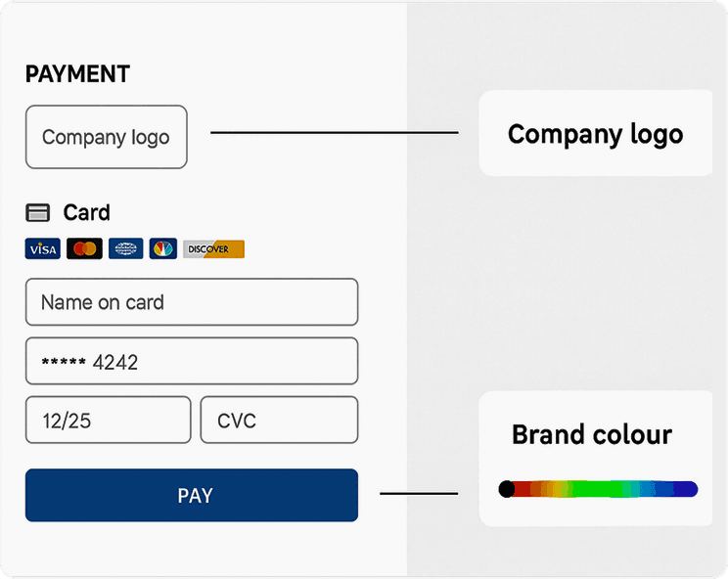Select the Card payment method label

tap(86, 213)
